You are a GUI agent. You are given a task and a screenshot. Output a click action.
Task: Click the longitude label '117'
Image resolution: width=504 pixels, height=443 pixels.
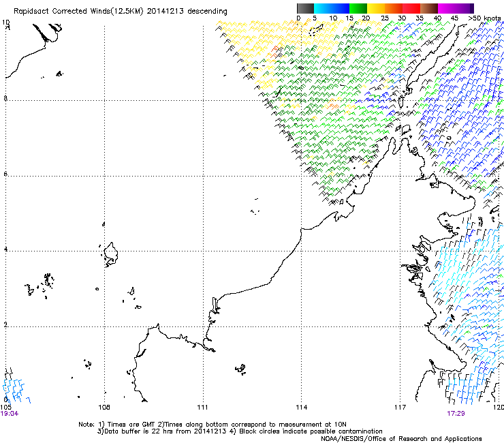click(400, 408)
